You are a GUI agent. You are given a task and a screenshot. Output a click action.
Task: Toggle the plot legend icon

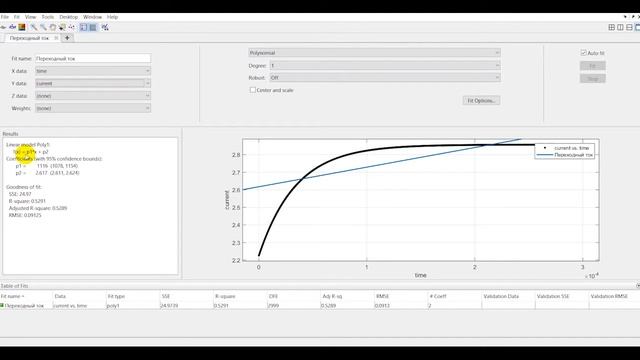(84, 27)
